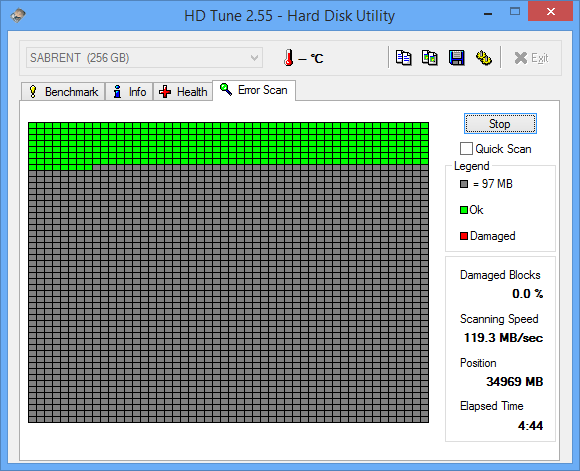
Task: Click the HD Tune app icon in title bar
Action: tap(18, 16)
